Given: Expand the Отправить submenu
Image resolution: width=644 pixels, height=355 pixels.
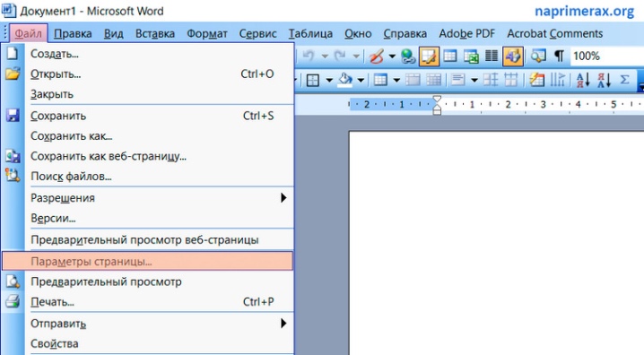Looking at the screenshot, I should tap(147, 324).
